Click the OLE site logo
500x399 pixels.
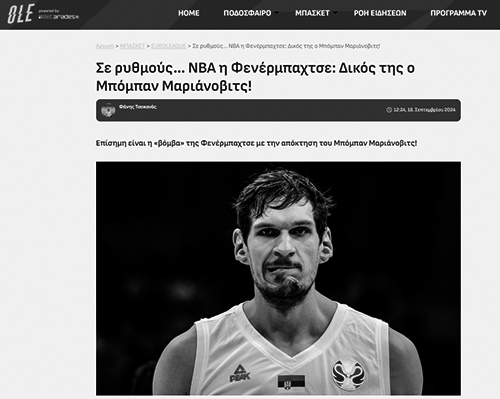21,14
